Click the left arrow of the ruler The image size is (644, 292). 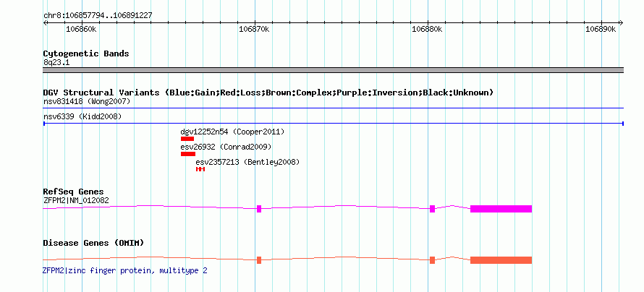[x=45, y=22]
